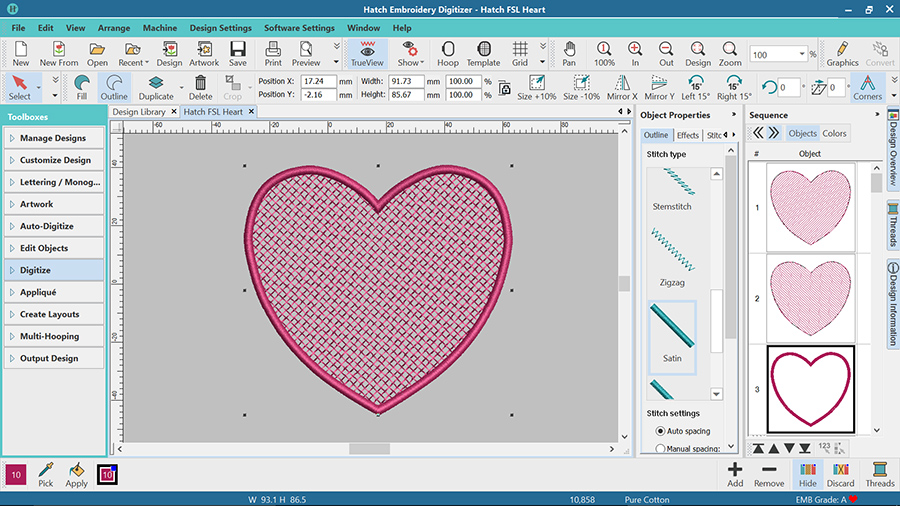Click the Duplicate tool icon
The image size is (900, 506).
(156, 85)
